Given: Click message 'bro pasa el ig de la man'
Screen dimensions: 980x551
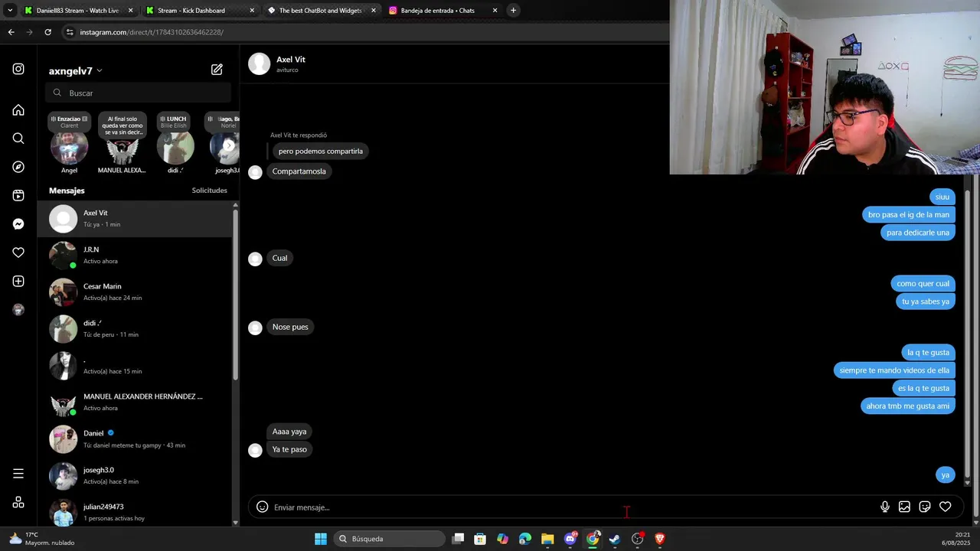Looking at the screenshot, I should (x=909, y=215).
